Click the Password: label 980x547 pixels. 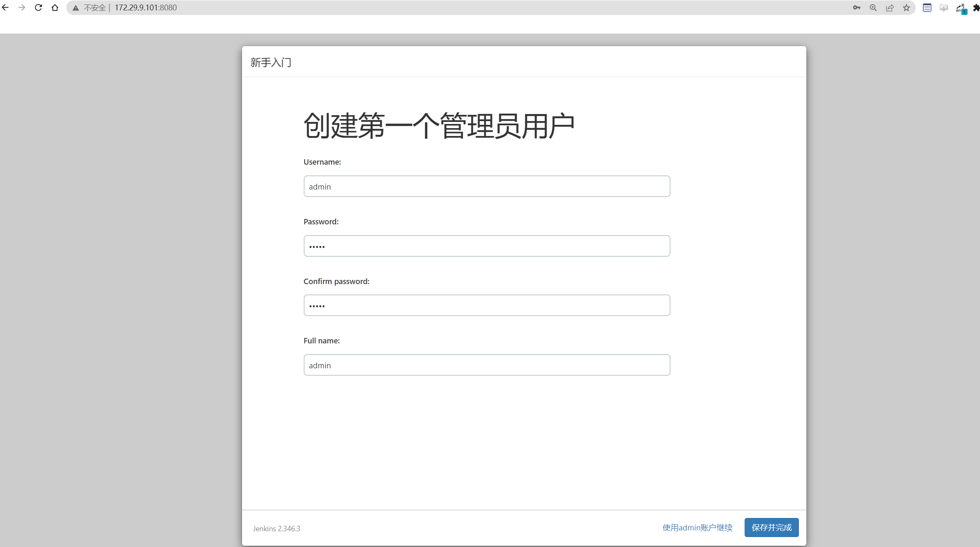tap(321, 221)
